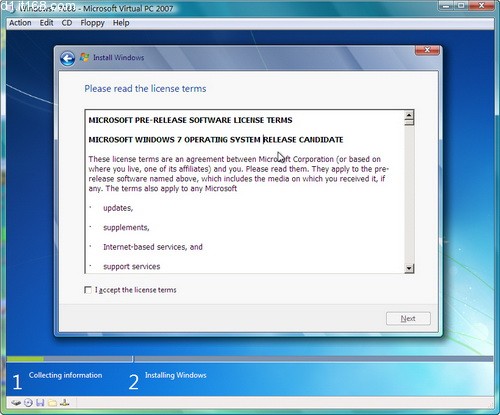Click the license scrollbar down arrow
Image resolution: width=500 pixels, height=415 pixels.
409,268
